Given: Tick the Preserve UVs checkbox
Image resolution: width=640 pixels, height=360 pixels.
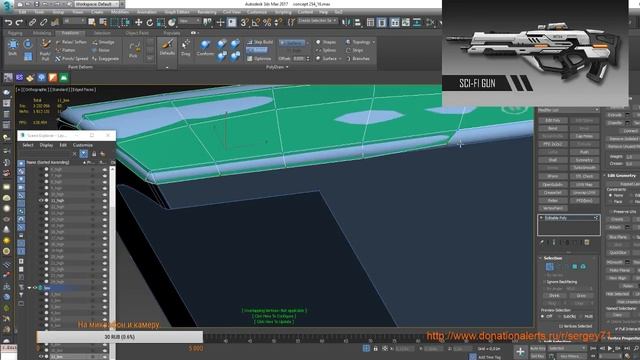Looking at the screenshot, I should (611, 211).
